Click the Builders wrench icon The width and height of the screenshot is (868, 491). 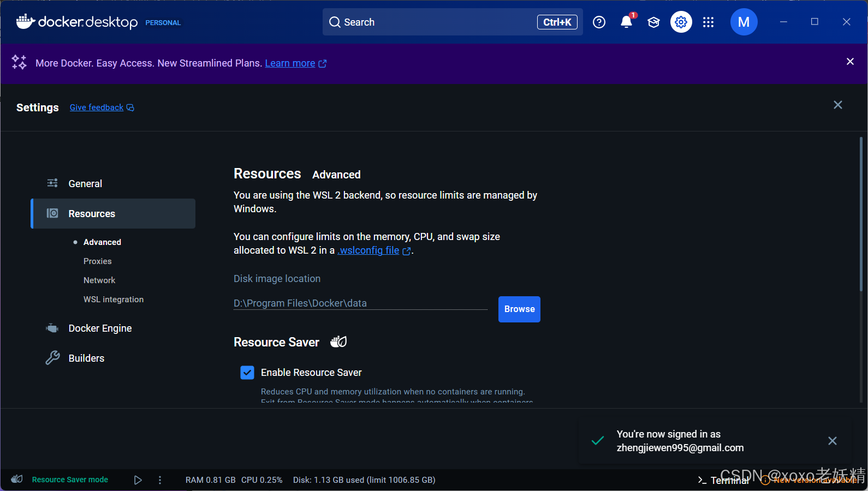tap(52, 358)
